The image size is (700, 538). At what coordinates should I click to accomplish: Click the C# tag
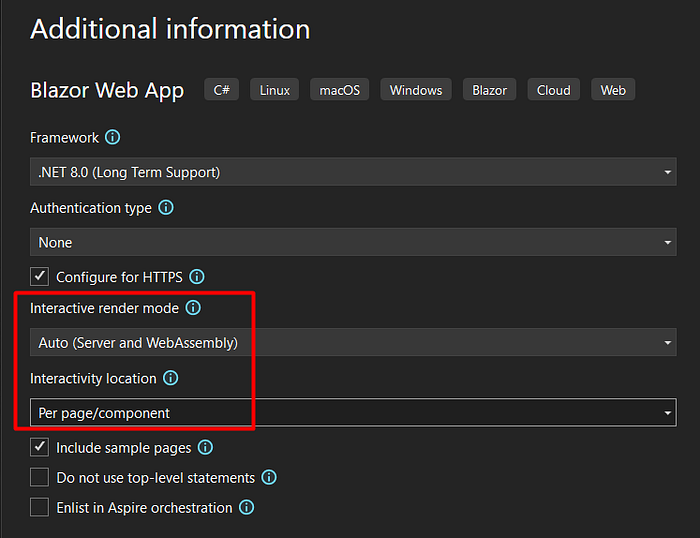[221, 90]
